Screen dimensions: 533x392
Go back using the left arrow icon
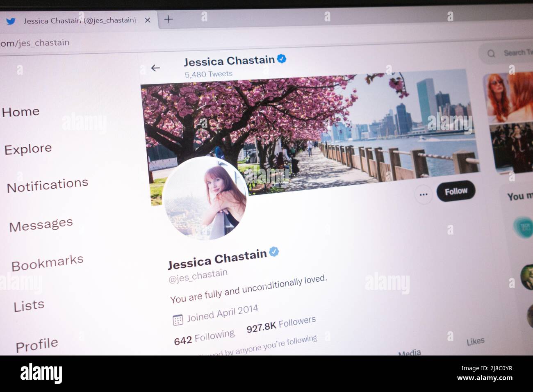click(155, 68)
